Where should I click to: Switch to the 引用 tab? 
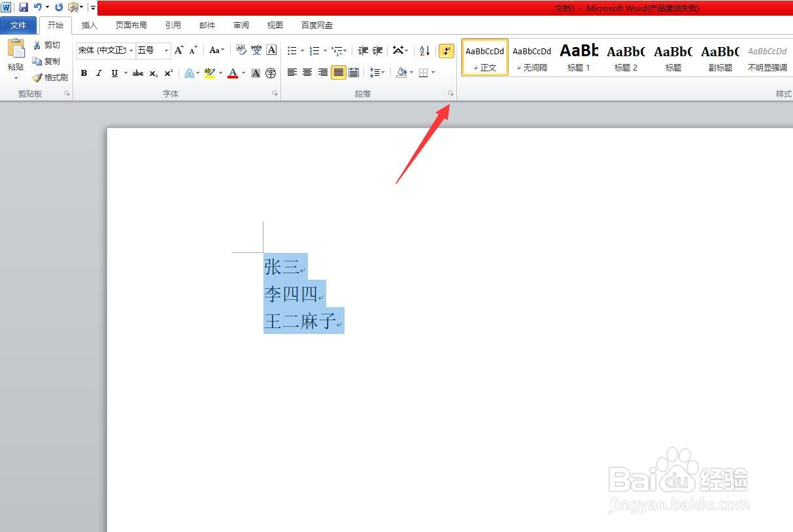point(173,25)
